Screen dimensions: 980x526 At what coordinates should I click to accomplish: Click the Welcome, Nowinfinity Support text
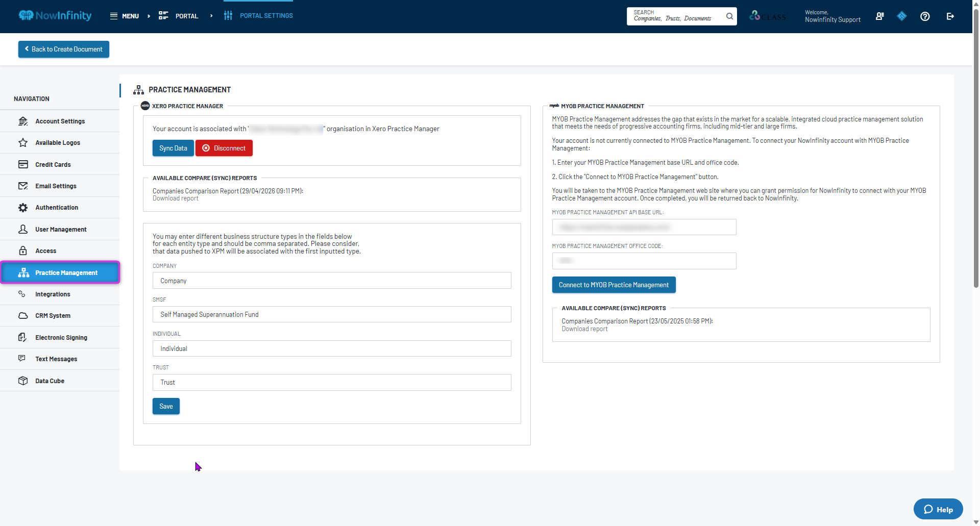pyautogui.click(x=832, y=16)
